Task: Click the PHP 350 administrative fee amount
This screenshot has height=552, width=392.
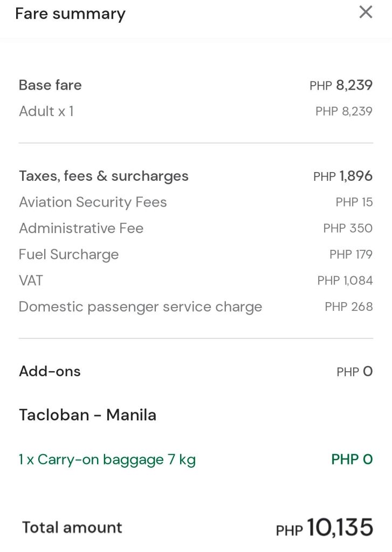Action: [348, 228]
